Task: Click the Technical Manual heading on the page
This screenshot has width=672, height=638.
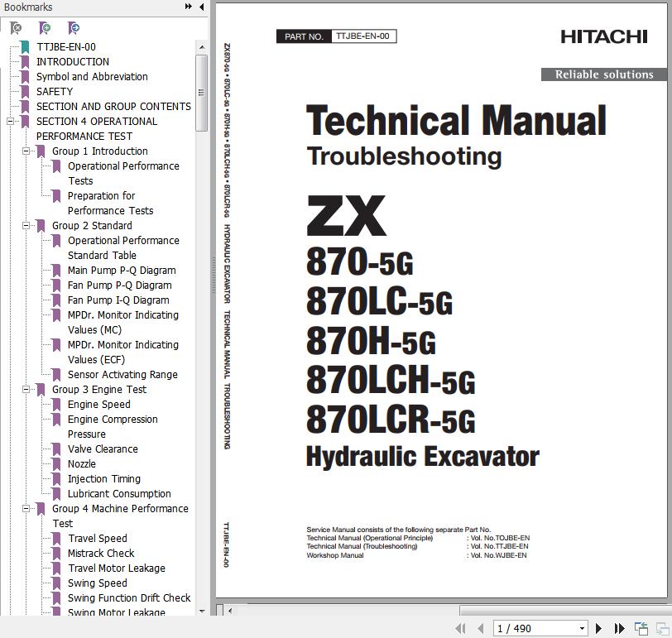Action: coord(456,121)
